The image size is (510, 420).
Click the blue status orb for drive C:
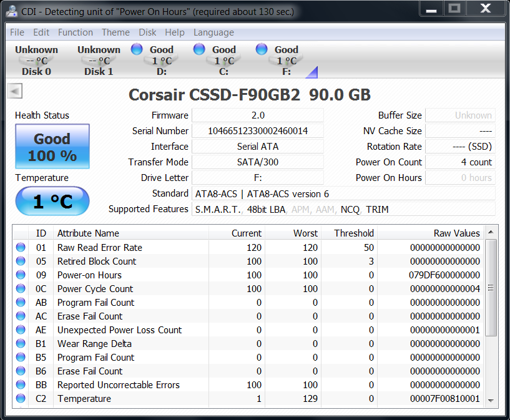tap(199, 49)
